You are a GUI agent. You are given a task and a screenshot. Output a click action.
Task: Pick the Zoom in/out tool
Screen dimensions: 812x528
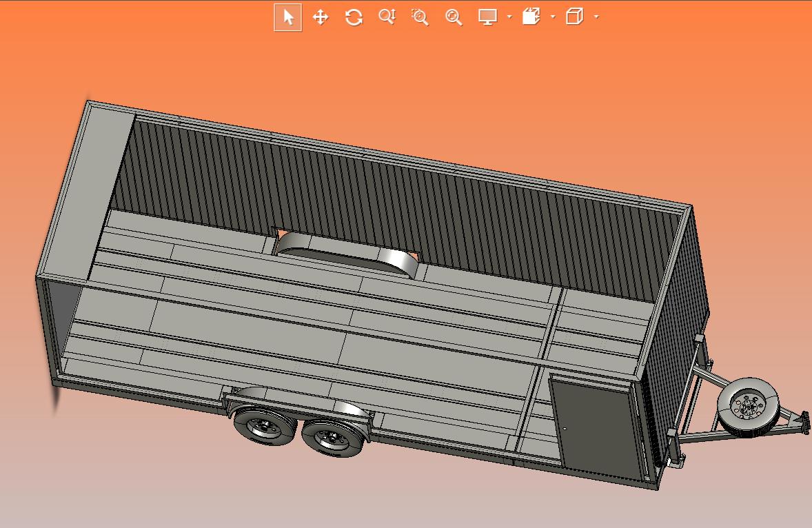coord(387,17)
